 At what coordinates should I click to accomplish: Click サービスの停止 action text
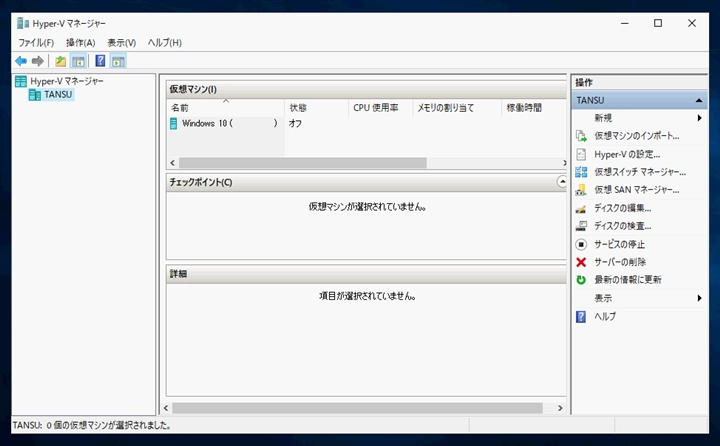point(619,244)
